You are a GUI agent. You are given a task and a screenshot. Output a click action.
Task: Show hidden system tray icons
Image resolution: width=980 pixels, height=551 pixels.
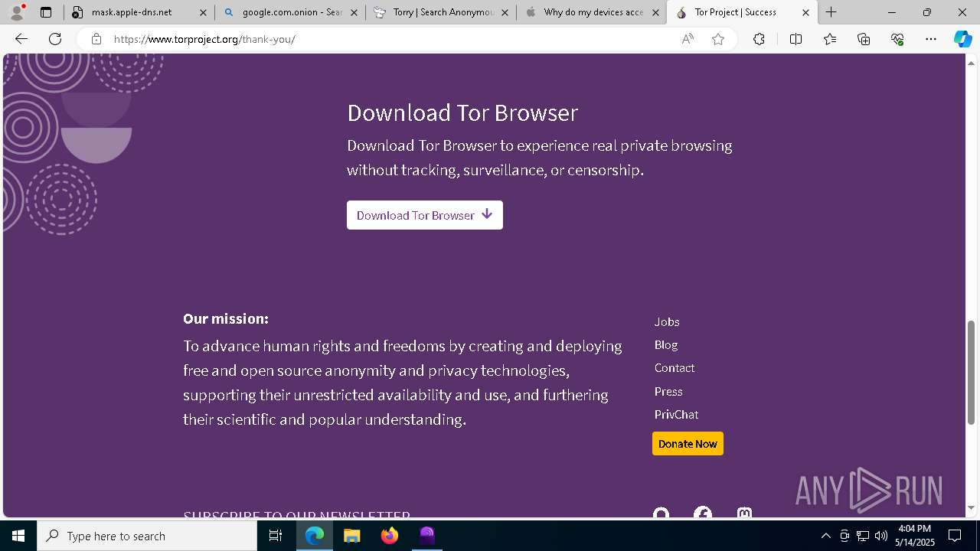coord(825,536)
